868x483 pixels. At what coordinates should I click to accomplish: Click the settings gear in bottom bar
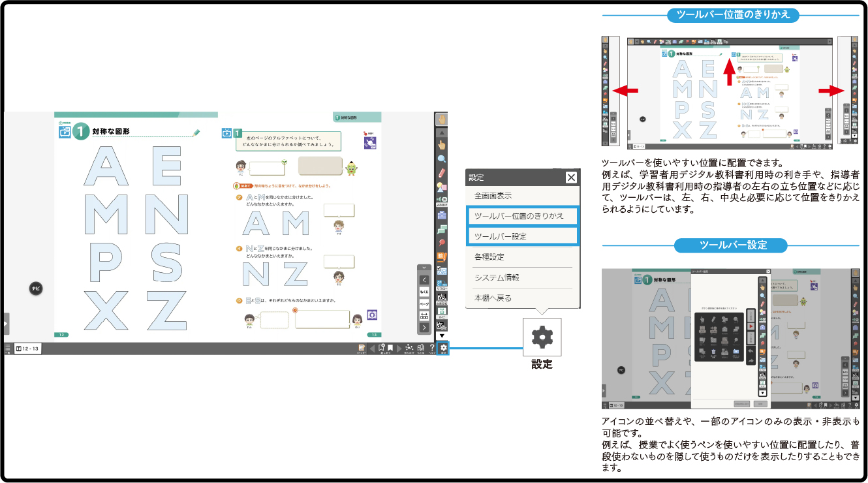(x=443, y=349)
